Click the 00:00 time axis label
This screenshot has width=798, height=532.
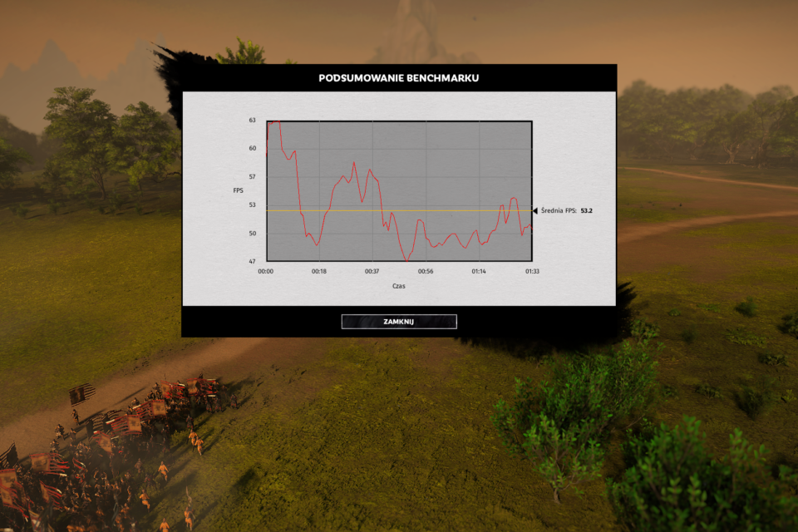(266, 271)
